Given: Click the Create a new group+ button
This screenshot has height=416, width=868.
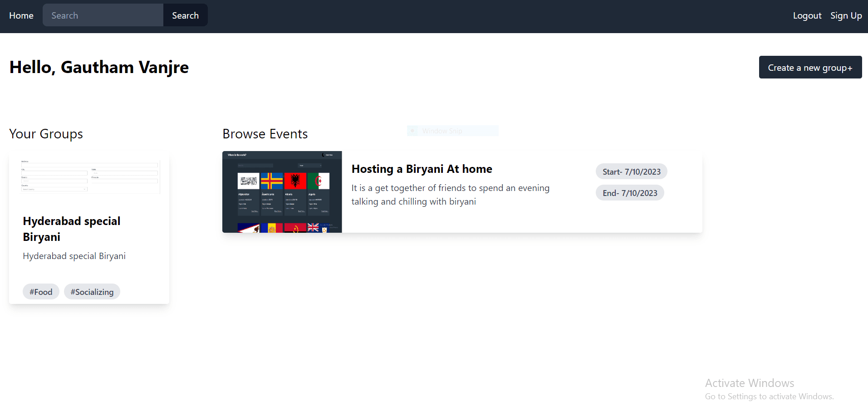Looking at the screenshot, I should pos(810,67).
